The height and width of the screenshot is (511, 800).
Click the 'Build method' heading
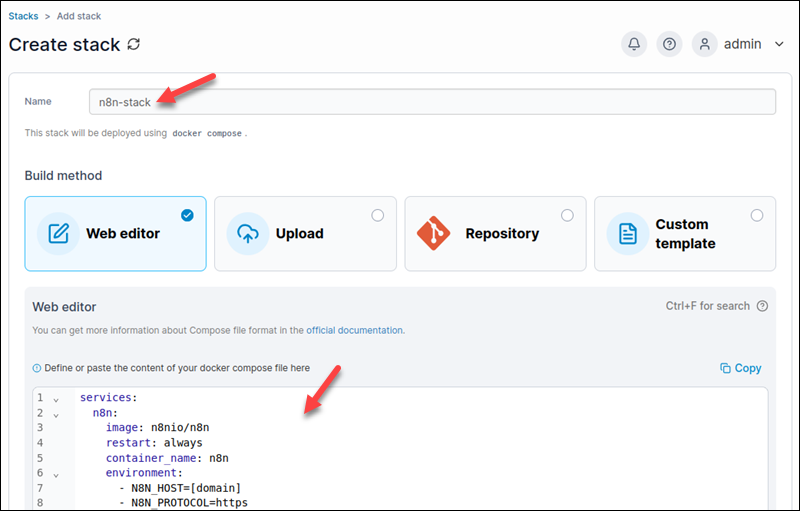[63, 175]
